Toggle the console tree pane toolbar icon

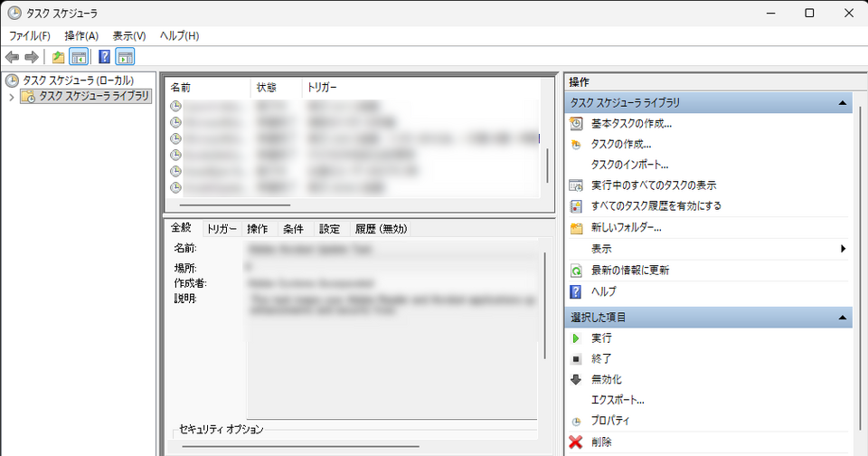[x=80, y=56]
